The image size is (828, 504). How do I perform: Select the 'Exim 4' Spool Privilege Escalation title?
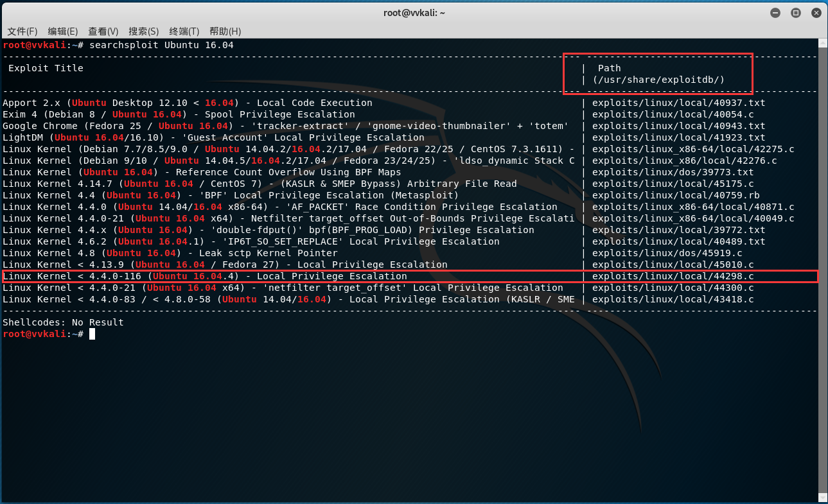coord(179,114)
